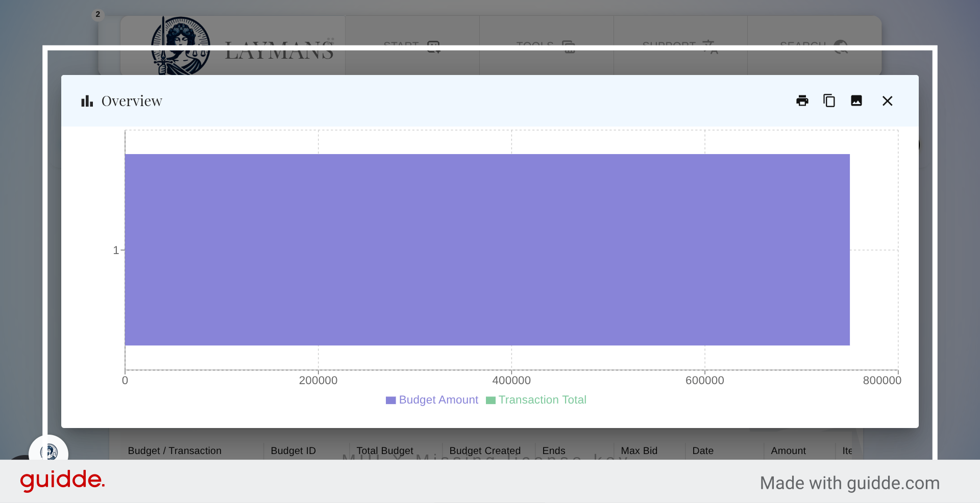Toggle the Transaction Total series in the legend

point(542,400)
